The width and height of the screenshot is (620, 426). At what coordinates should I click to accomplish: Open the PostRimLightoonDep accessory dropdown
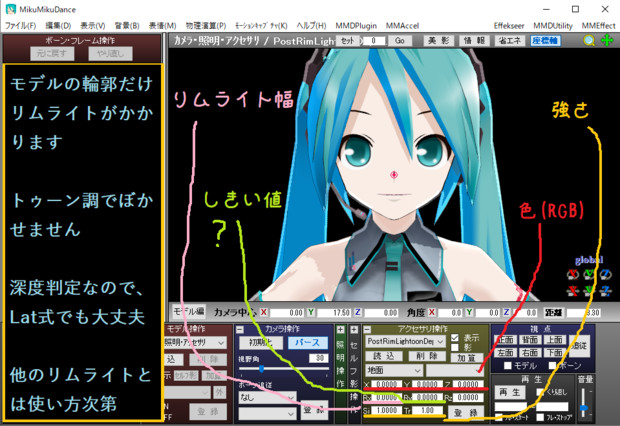[406, 341]
